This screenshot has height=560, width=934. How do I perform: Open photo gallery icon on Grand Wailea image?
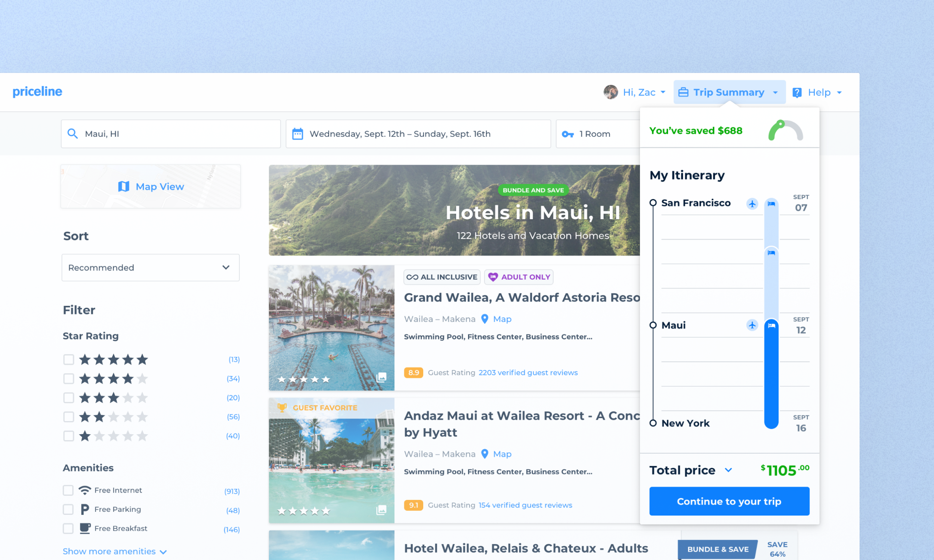pyautogui.click(x=381, y=377)
